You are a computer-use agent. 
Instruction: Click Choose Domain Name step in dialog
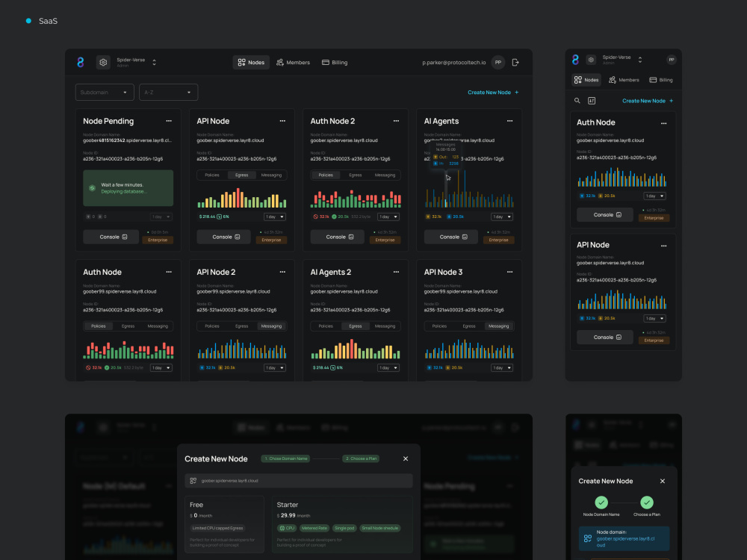click(x=286, y=458)
